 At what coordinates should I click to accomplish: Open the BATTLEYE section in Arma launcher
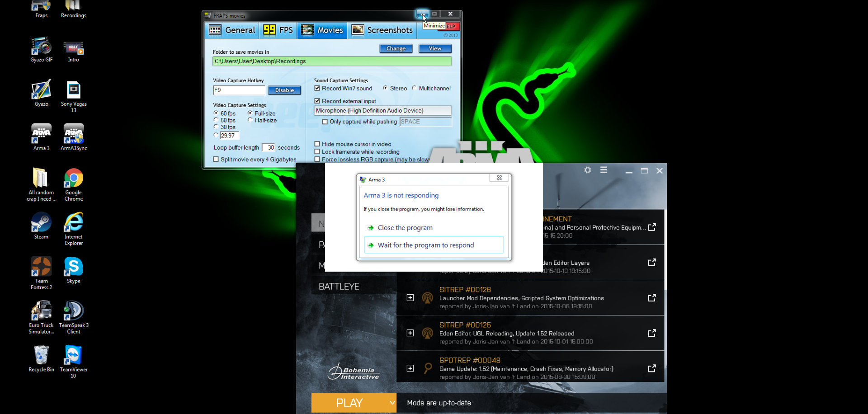coord(339,287)
